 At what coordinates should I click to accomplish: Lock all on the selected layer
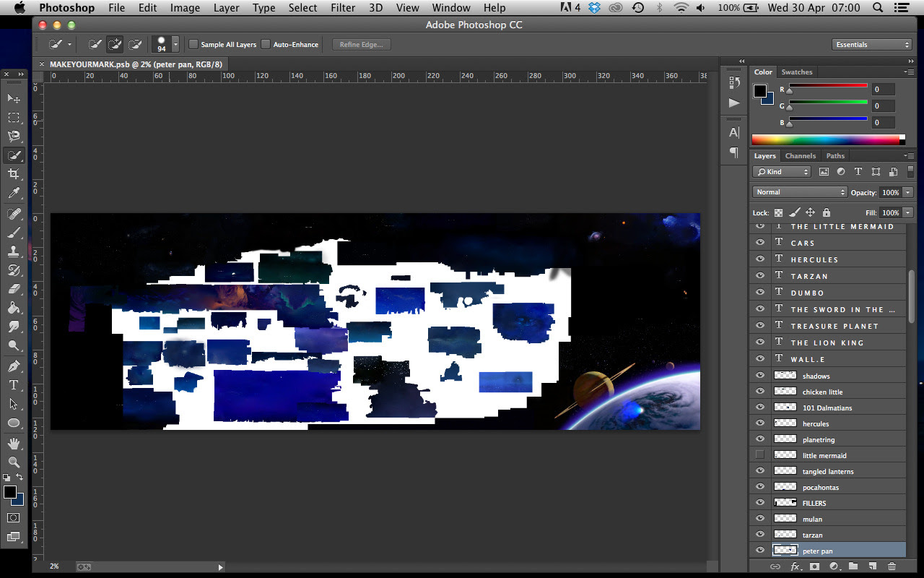[x=827, y=212]
